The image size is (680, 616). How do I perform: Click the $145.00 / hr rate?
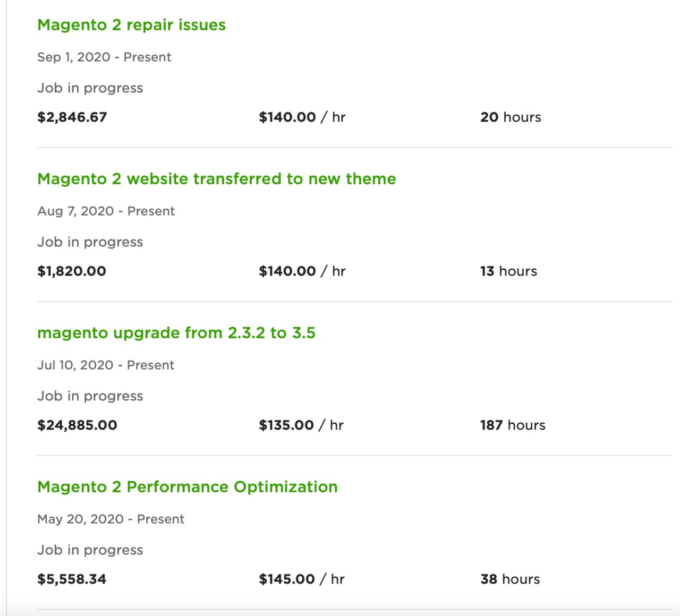(x=302, y=579)
